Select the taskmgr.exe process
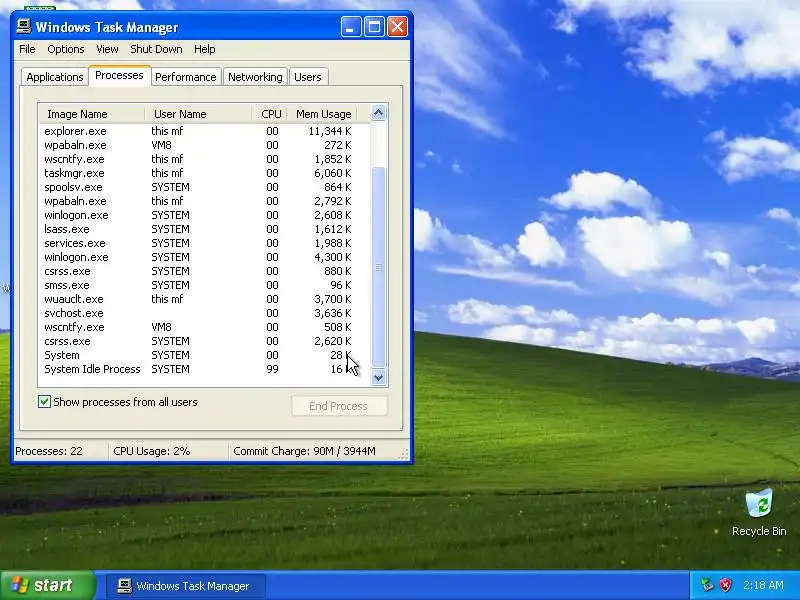The image size is (800, 600). pyautogui.click(x=204, y=173)
